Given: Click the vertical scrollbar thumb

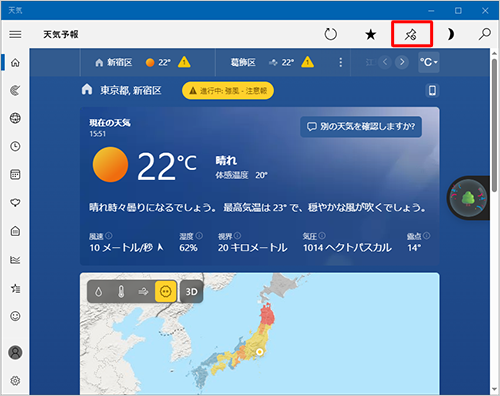Looking at the screenshot, I should pyautogui.click(x=494, y=125).
